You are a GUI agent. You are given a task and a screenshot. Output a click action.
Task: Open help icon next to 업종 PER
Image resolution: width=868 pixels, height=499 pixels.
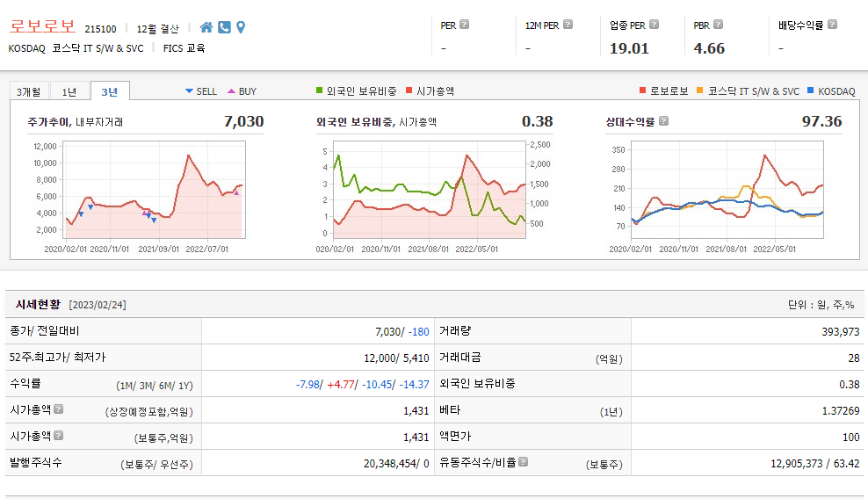[x=654, y=25]
